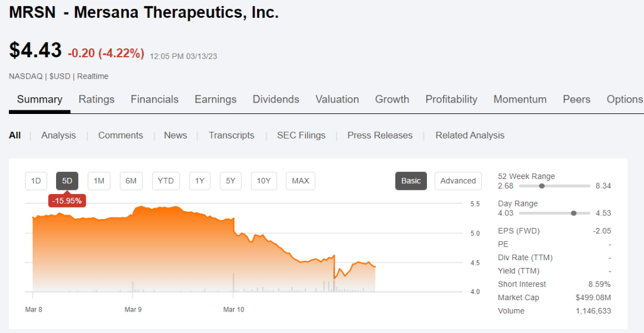Screen dimensions: 644x333
Task: Switch to the Advanced chart
Action: click(458, 181)
